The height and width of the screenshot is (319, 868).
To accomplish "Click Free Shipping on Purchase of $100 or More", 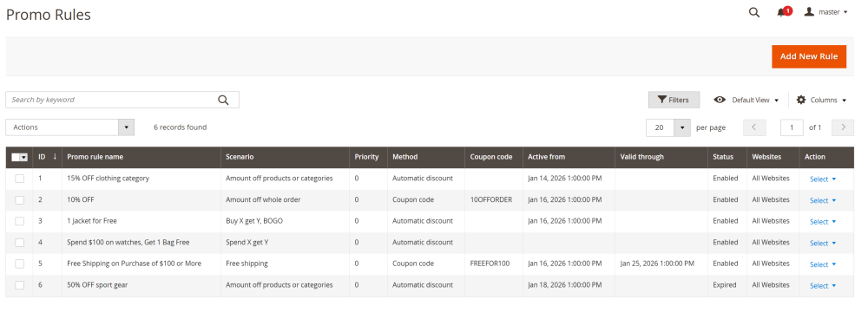I will (134, 264).
